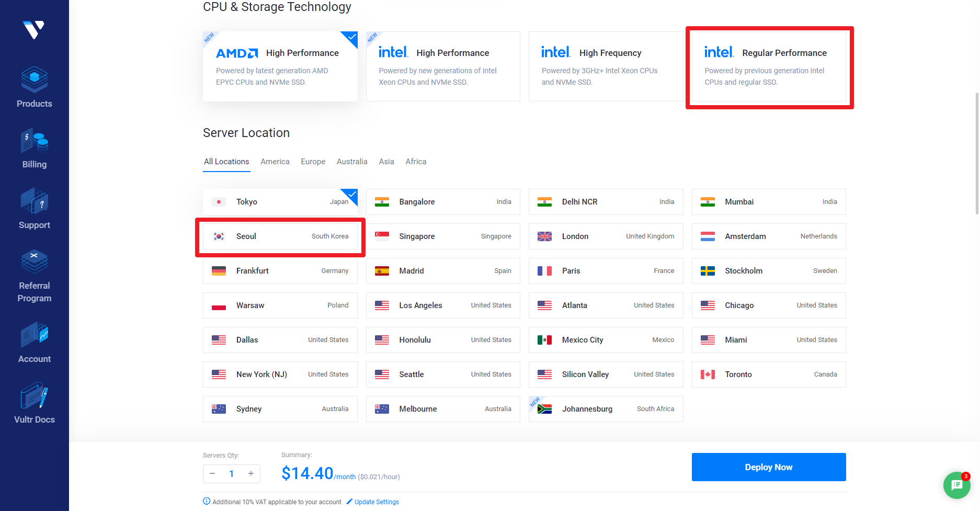This screenshot has height=511, width=980.
Task: Open the live chat bubble icon
Action: tap(957, 485)
